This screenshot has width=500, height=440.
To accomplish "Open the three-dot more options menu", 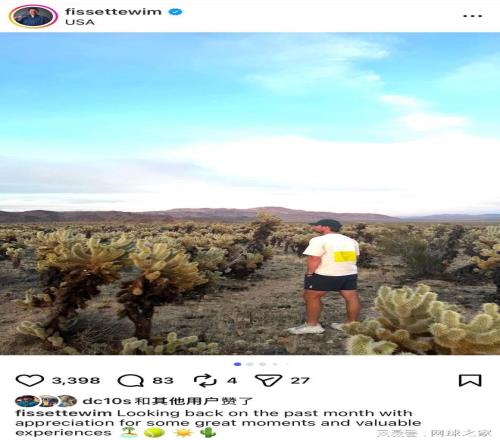I will [473, 16].
